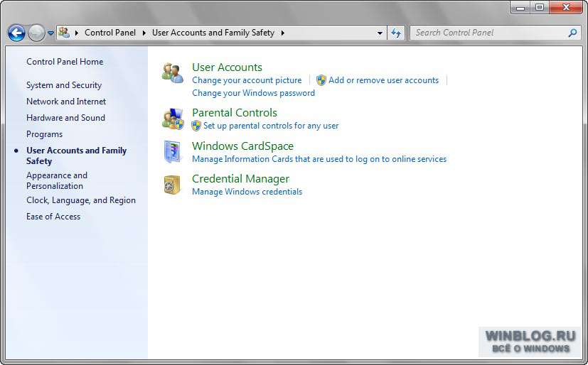The image size is (588, 365).
Task: Open address bar history dropdown
Action: pyautogui.click(x=380, y=33)
